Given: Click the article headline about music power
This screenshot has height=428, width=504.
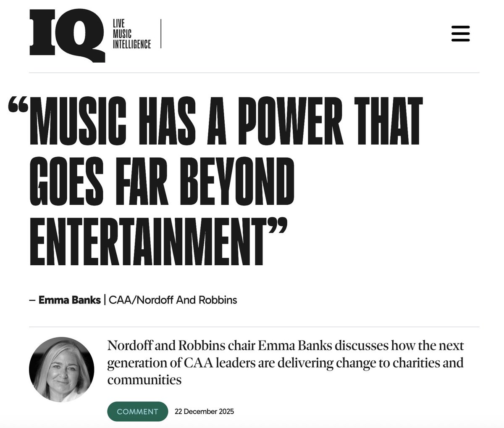Looking at the screenshot, I should coord(215,182).
